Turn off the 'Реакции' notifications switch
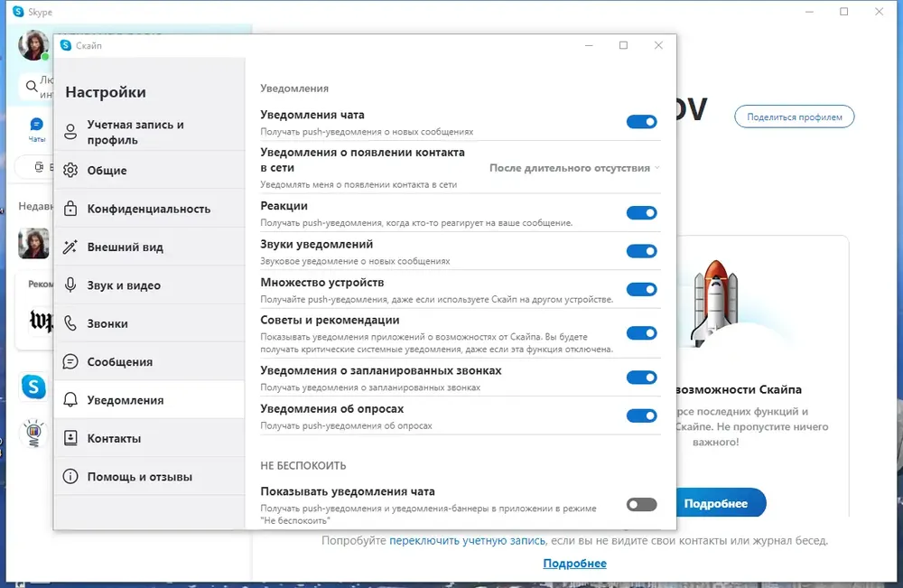Image resolution: width=903 pixels, height=588 pixels. click(x=641, y=213)
